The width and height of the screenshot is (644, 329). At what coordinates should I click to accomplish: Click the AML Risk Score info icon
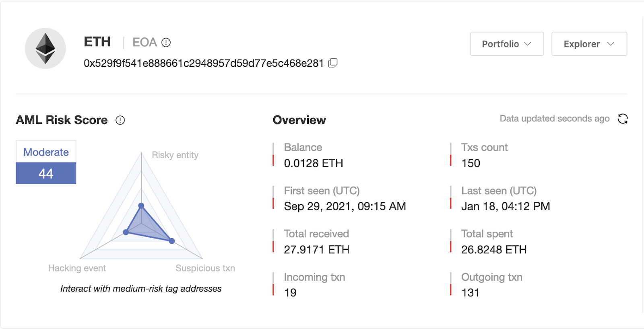(120, 120)
